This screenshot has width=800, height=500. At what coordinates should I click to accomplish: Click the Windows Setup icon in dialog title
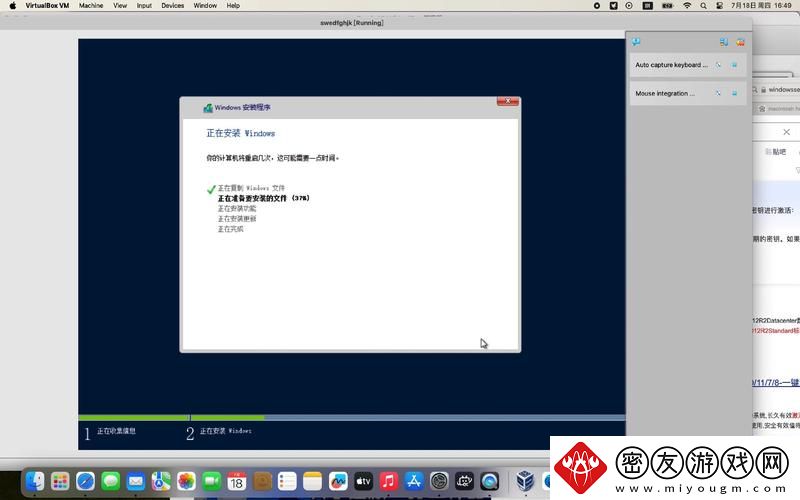[x=208, y=108]
